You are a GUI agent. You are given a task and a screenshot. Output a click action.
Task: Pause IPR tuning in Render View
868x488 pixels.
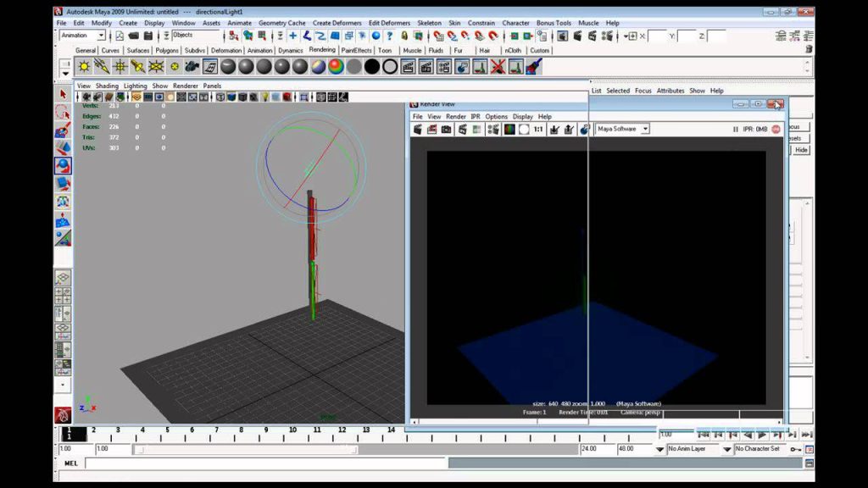pyautogui.click(x=736, y=129)
